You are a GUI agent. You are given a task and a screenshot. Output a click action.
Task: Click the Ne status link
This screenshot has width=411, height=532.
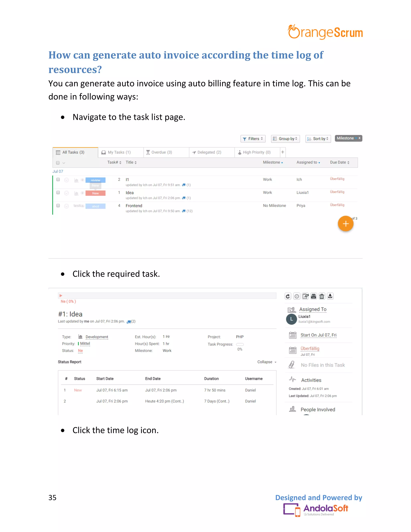(80, 351)
